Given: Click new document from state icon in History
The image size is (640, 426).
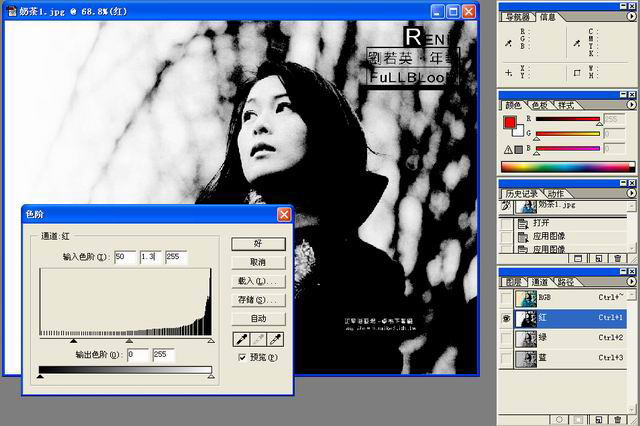Looking at the screenshot, I should (578, 258).
